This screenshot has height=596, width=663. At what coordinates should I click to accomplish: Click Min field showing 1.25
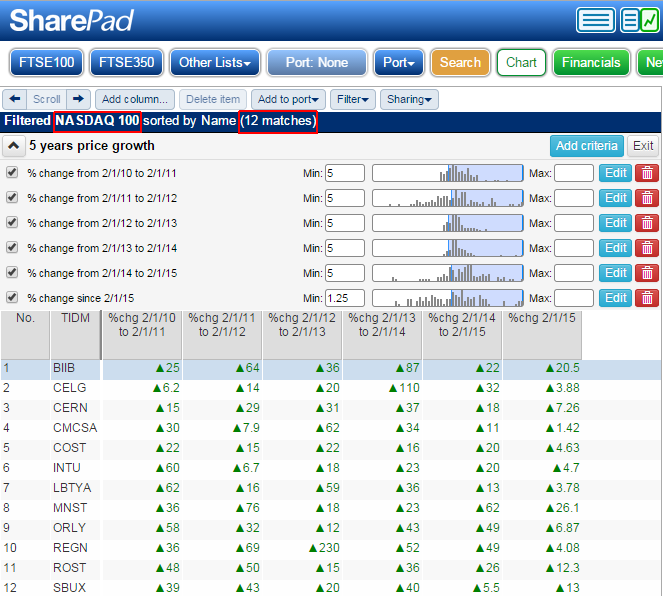point(345,298)
